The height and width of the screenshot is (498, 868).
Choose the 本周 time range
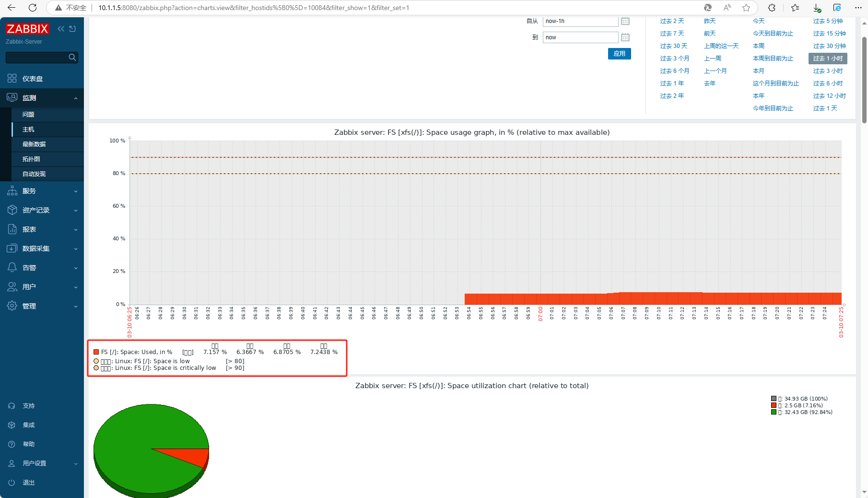pyautogui.click(x=759, y=46)
